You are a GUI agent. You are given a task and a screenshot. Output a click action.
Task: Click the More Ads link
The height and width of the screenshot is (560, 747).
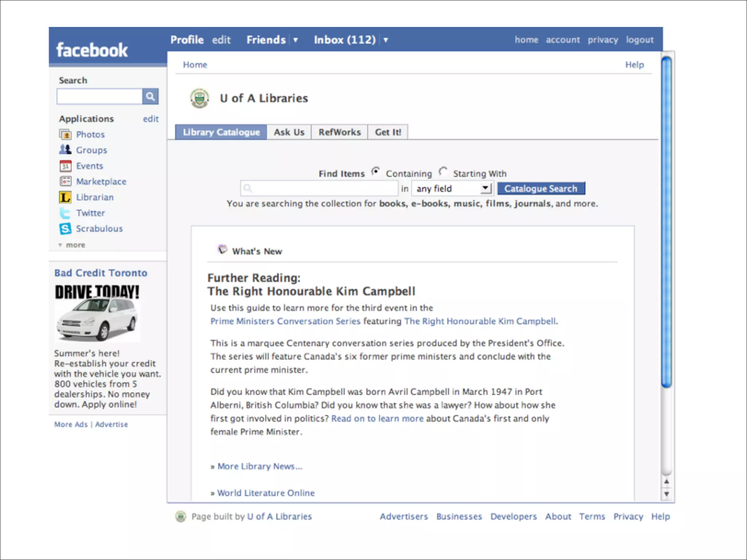(x=71, y=424)
